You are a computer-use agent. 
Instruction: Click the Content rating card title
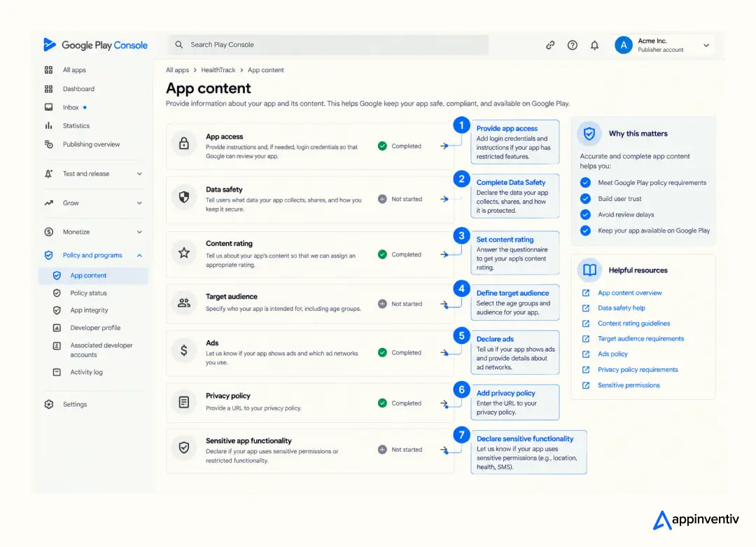[x=229, y=244]
